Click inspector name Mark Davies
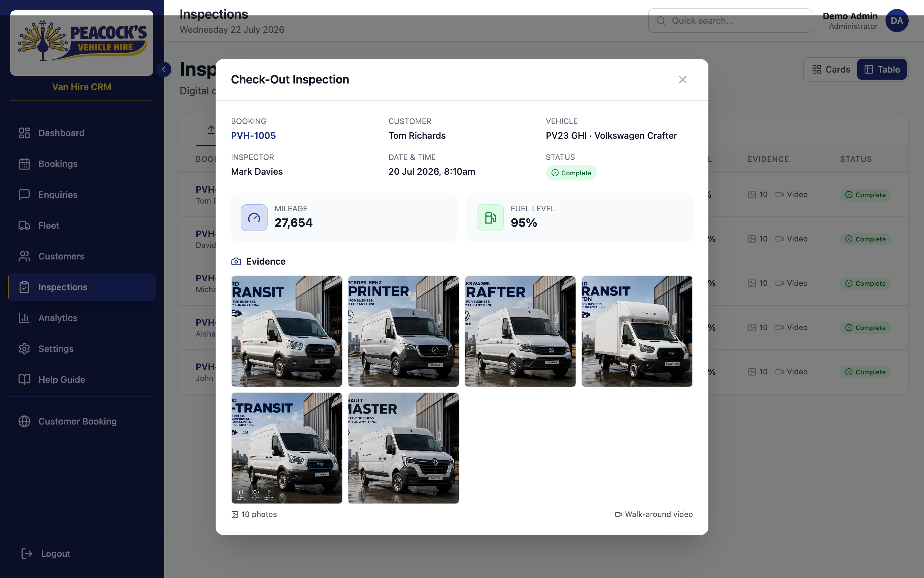 point(257,171)
